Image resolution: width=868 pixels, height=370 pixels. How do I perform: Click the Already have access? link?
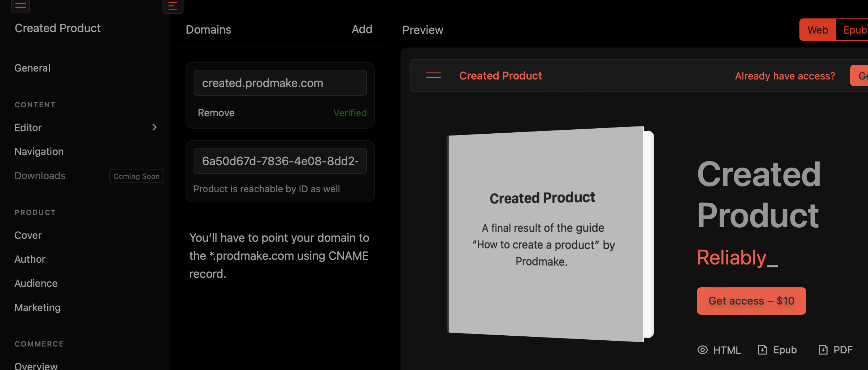tap(785, 76)
